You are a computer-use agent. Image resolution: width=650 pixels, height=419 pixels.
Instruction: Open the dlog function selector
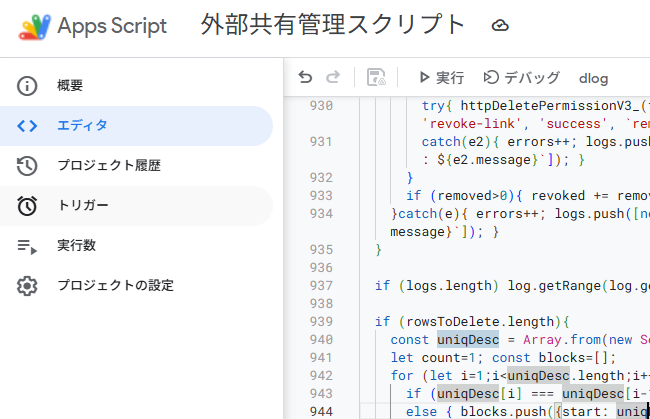tap(593, 78)
